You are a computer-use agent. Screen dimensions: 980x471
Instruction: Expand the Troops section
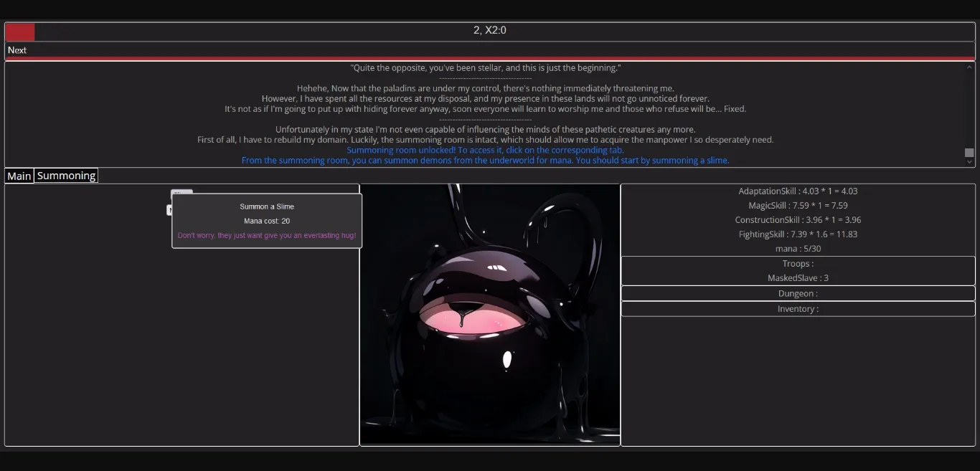point(798,263)
